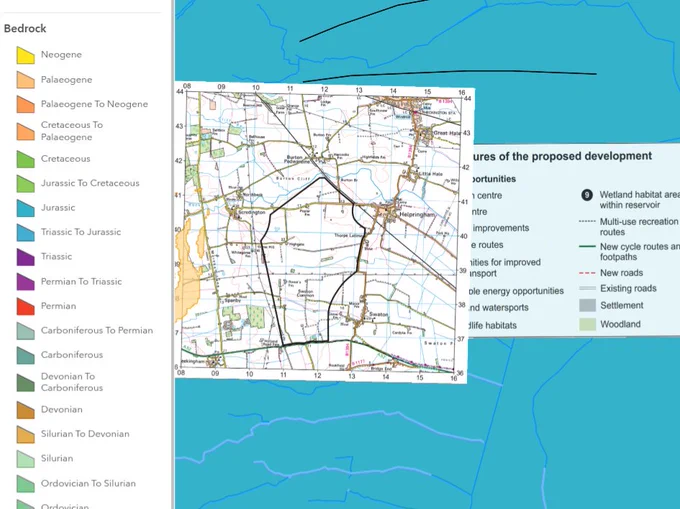Click the New cycle routes key entry
This screenshot has height=509, width=680.
(x=629, y=251)
